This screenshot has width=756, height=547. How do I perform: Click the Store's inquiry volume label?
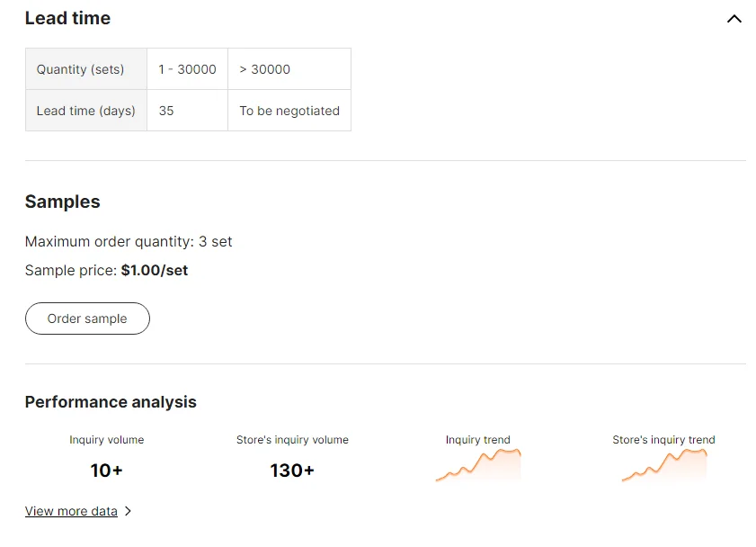(x=292, y=440)
